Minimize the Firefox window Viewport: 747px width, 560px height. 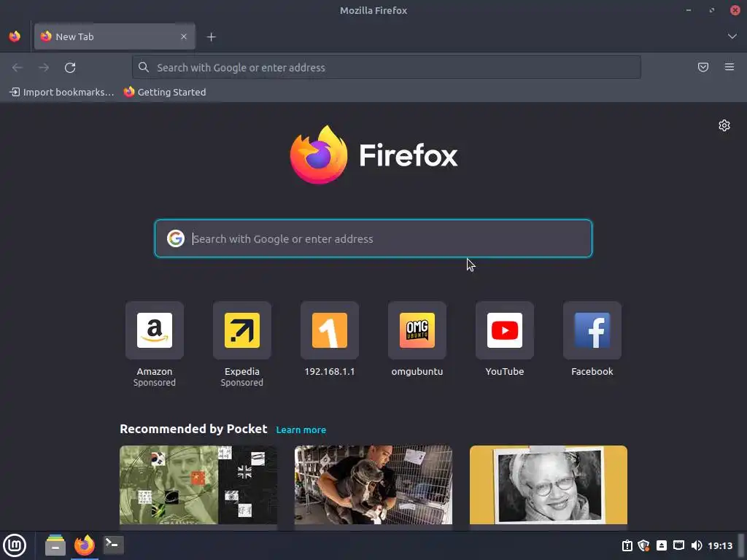[689, 10]
